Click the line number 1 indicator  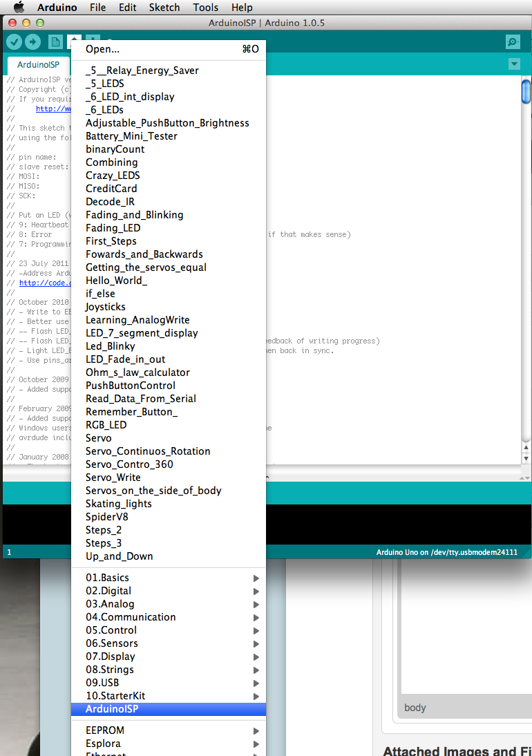click(x=9, y=552)
